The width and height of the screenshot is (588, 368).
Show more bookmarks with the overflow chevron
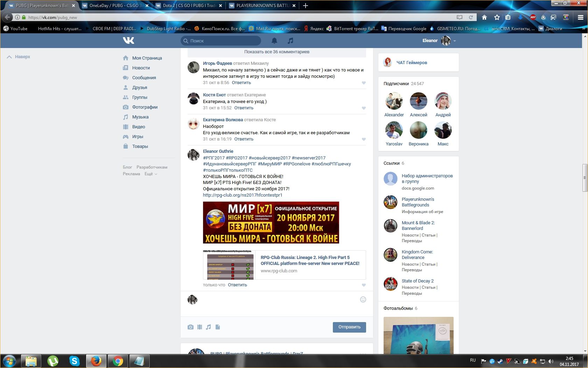coord(584,29)
